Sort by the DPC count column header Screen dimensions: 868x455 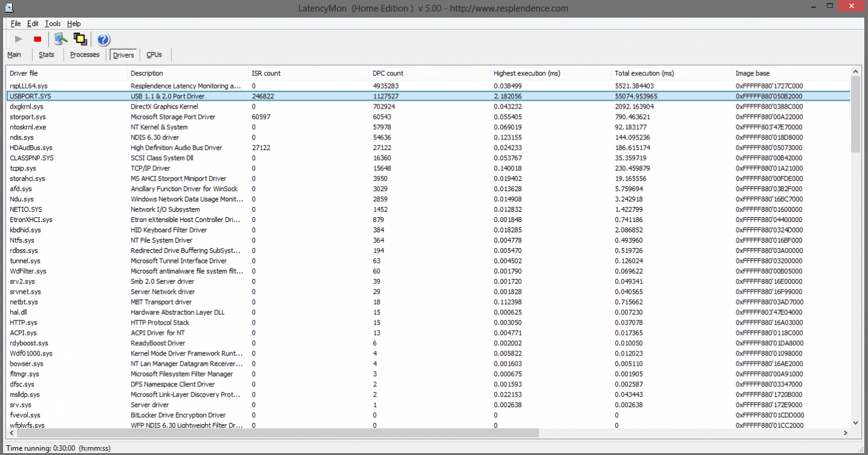(430, 73)
